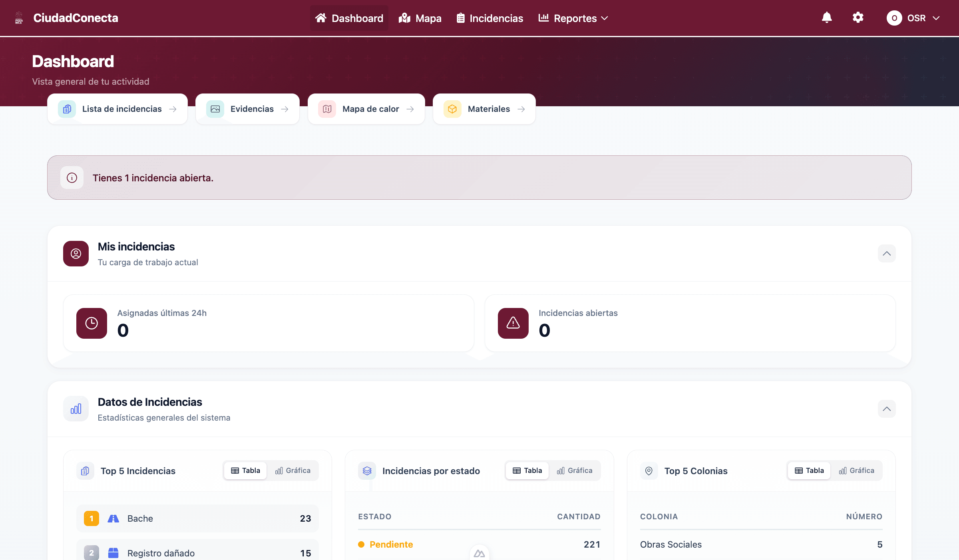Viewport: 959px width, 560px height.
Task: Select the Mapa map-pin icon in the navbar
Action: [x=404, y=18]
